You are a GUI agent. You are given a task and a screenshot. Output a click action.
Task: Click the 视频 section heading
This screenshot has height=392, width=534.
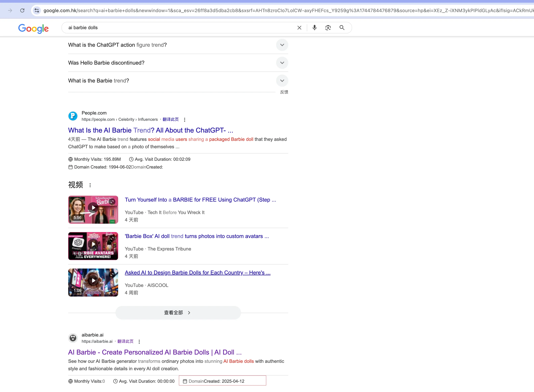pyautogui.click(x=75, y=185)
